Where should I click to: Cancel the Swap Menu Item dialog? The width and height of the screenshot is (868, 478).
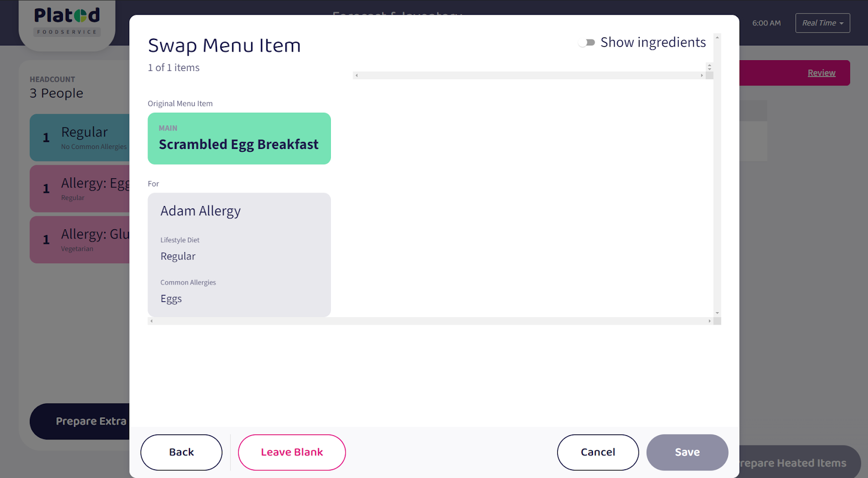[598, 453]
